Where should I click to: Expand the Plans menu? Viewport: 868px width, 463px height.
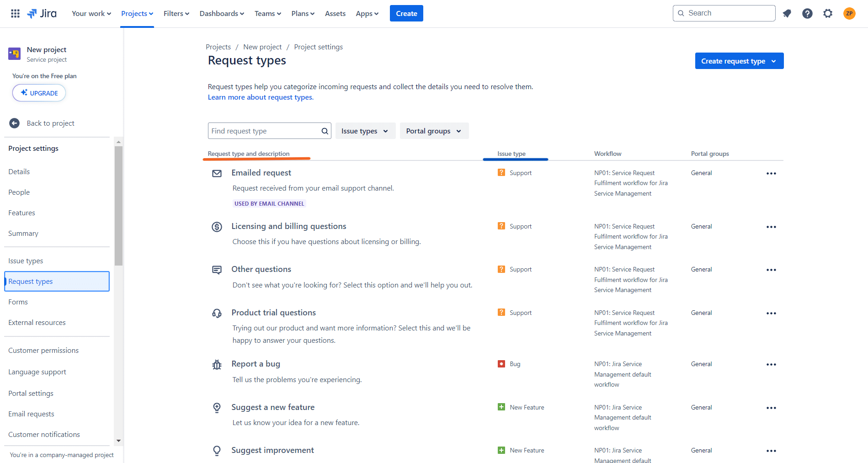(303, 13)
